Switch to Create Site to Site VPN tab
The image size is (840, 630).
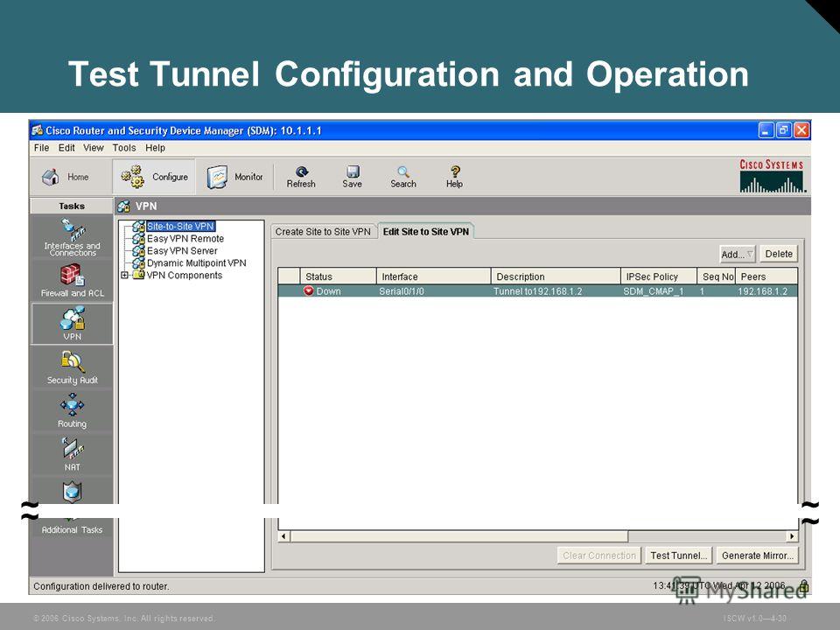point(323,231)
